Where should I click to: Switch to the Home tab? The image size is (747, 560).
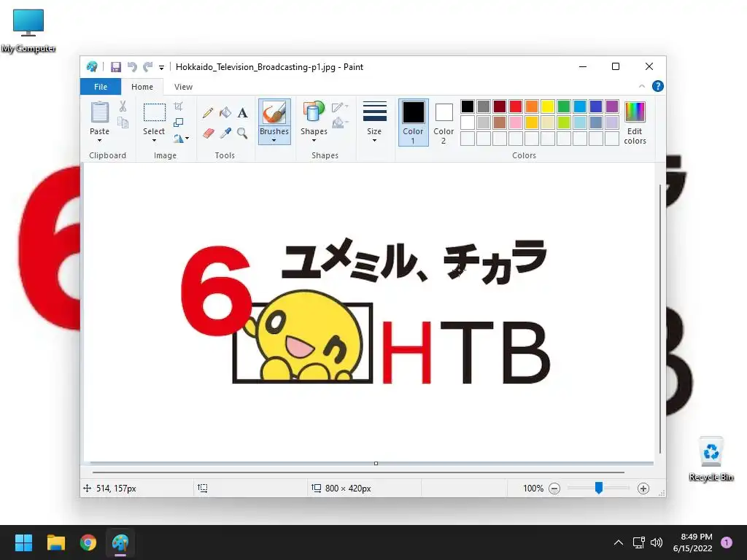click(142, 87)
